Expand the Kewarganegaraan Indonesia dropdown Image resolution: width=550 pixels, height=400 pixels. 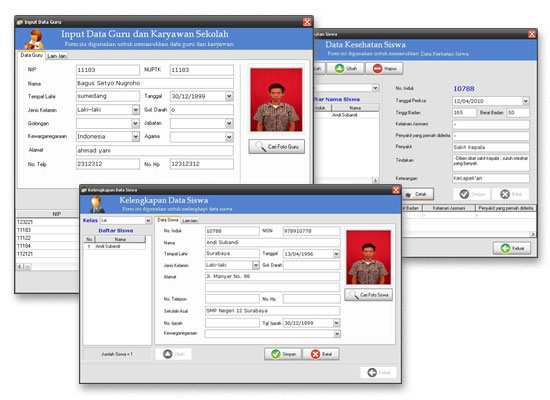click(x=136, y=136)
